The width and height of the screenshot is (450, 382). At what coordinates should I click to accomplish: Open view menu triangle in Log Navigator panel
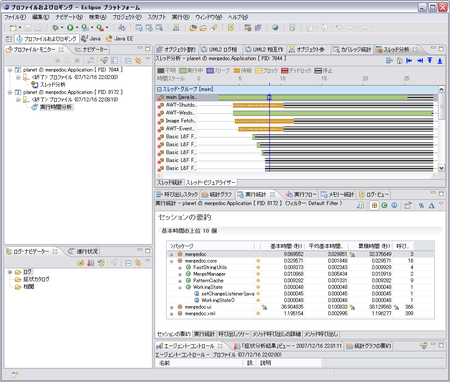148,261
